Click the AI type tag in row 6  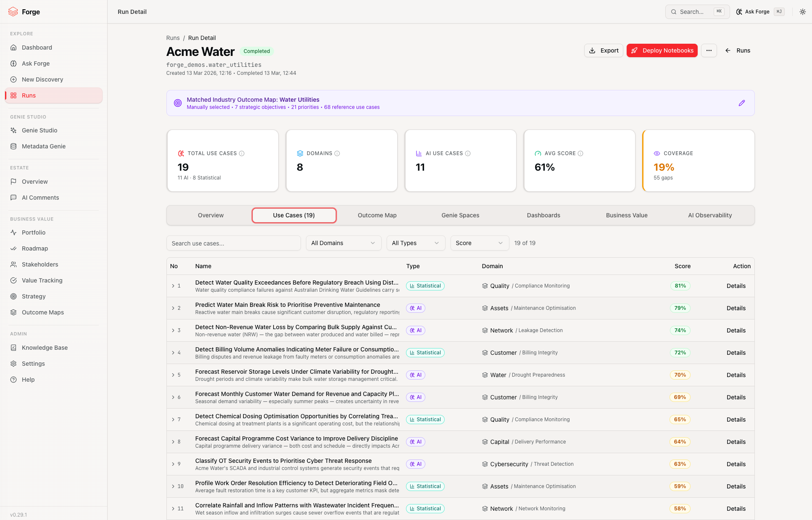[x=415, y=397]
